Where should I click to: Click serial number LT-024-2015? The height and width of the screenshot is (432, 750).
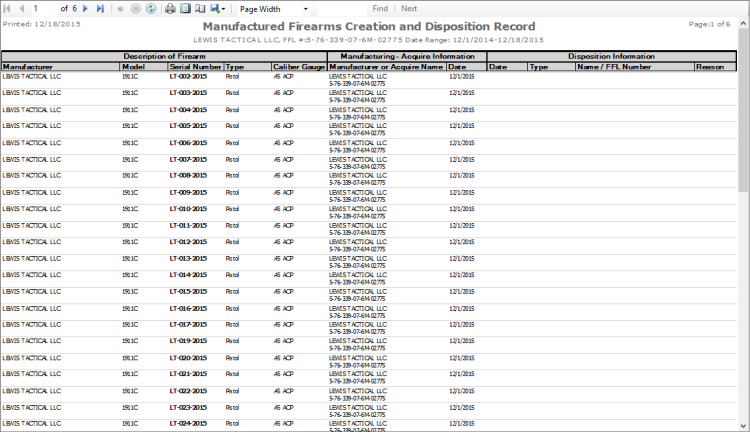point(188,423)
